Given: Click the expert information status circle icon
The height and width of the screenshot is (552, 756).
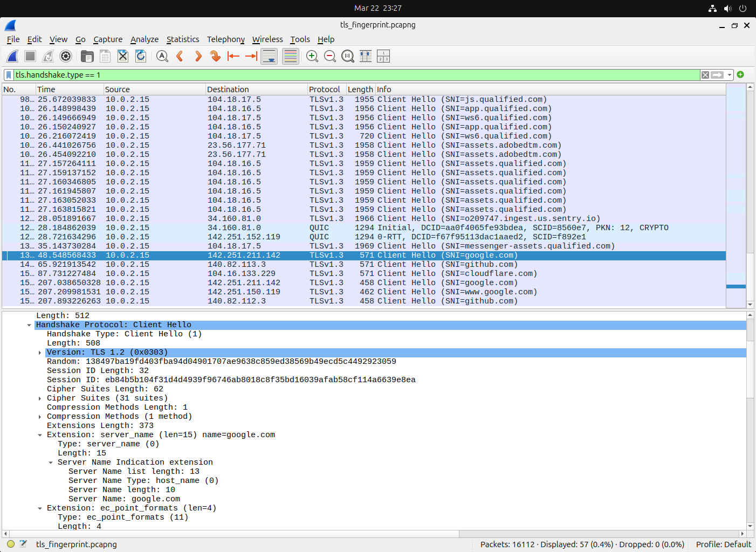Looking at the screenshot, I should pos(11,544).
